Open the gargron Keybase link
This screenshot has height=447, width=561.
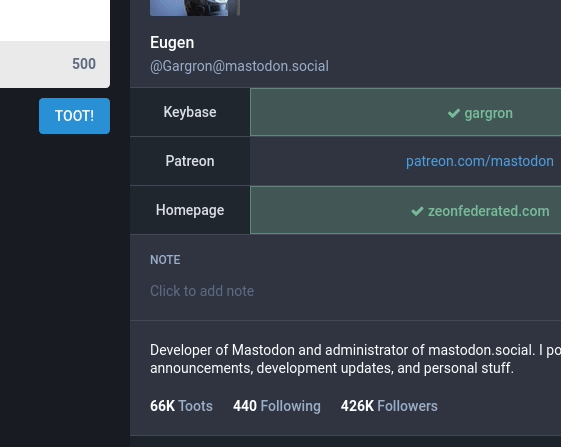(x=488, y=113)
